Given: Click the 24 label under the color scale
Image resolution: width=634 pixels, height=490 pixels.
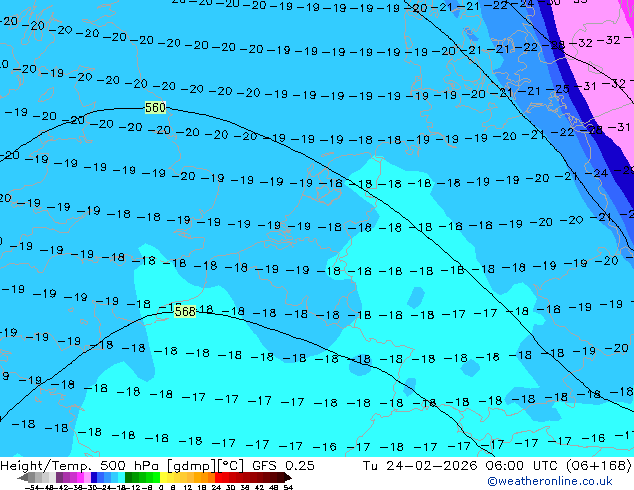Looking at the screenshot, I should 216,487.
